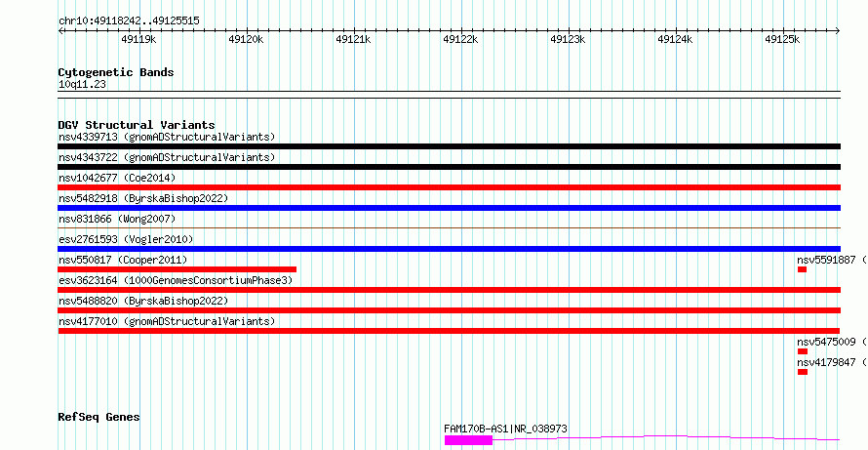Image resolution: width=868 pixels, height=450 pixels.
Task: Click the thin brown nsv831866 line
Action: pos(449,227)
